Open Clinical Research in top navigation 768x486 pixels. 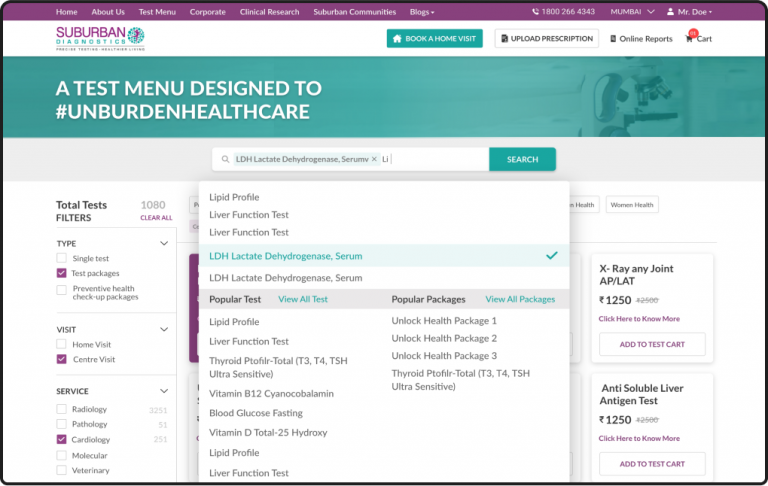click(x=269, y=12)
